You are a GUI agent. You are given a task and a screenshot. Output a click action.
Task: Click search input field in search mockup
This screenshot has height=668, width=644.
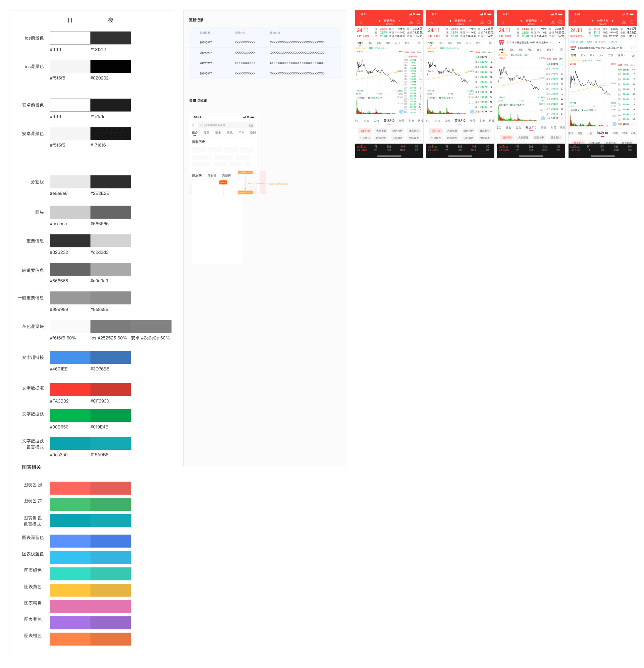[226, 125]
